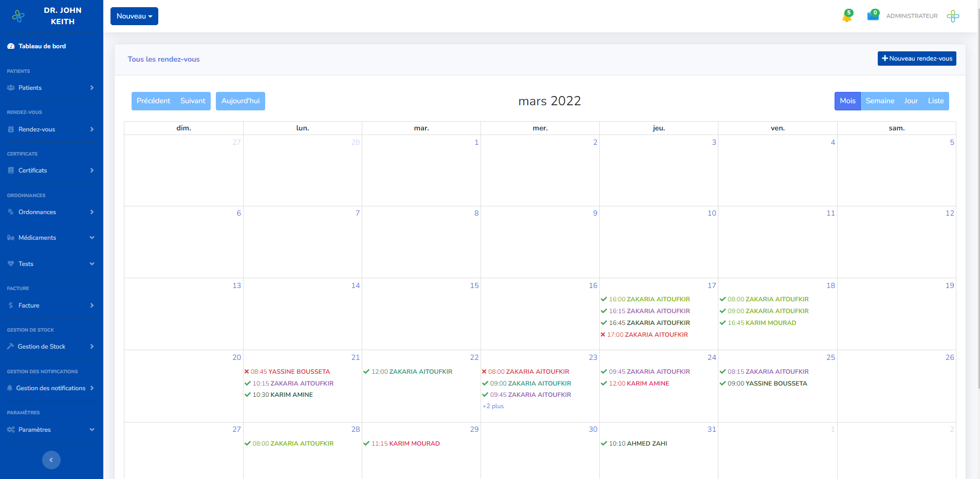
Task: Show more appointments via +2 plus link
Action: pyautogui.click(x=493, y=406)
